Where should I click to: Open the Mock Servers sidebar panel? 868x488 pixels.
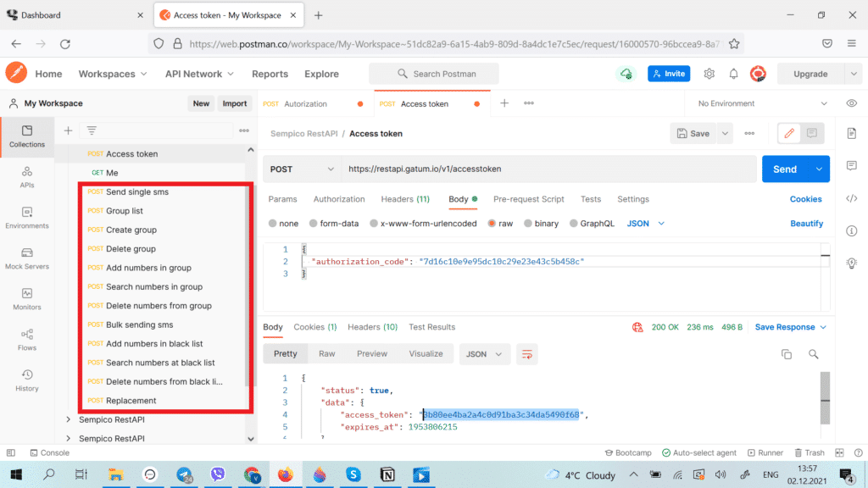(26, 258)
